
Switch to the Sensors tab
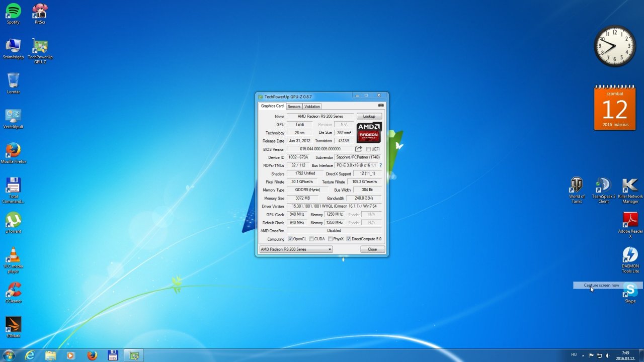coord(294,107)
